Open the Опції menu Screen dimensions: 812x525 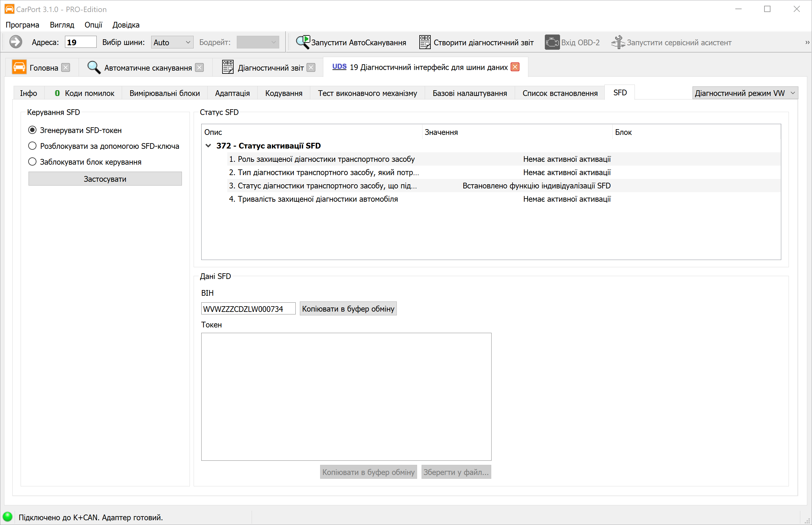[93, 25]
